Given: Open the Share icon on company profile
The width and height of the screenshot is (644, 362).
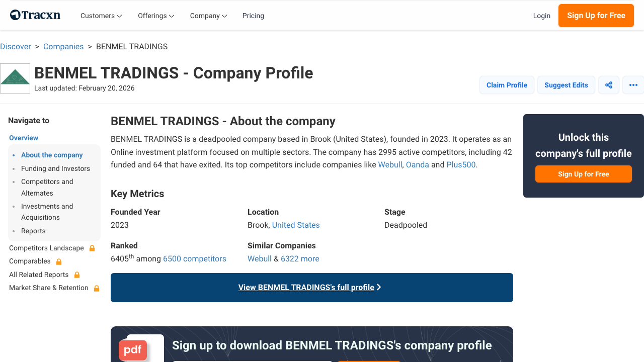Looking at the screenshot, I should click(609, 85).
